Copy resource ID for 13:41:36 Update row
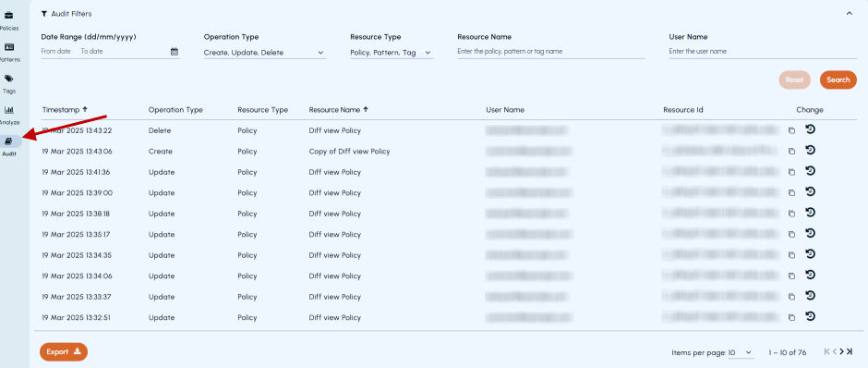The width and height of the screenshot is (868, 368). point(791,172)
